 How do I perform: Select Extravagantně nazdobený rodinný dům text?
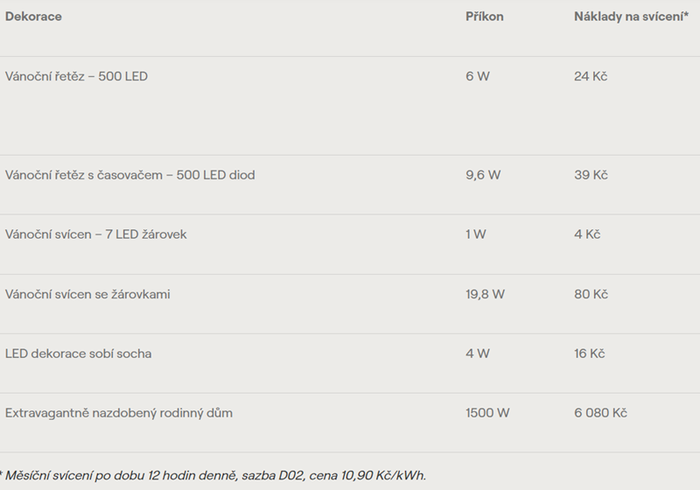(x=119, y=412)
